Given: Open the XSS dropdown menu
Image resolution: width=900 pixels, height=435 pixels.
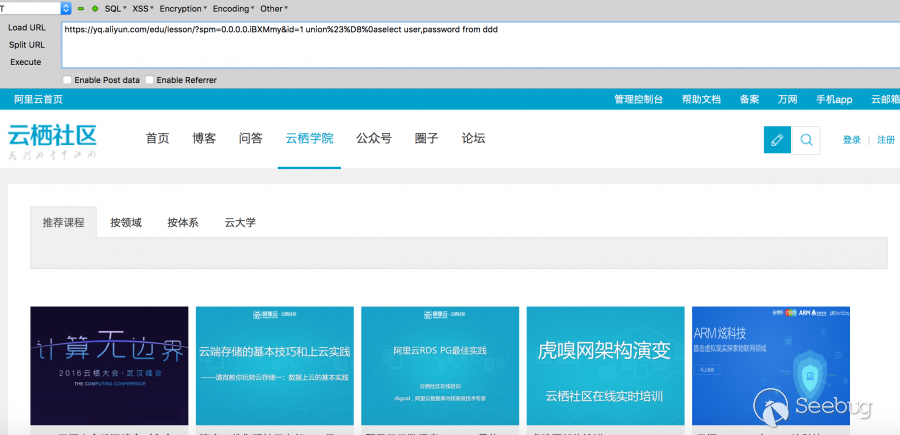Looking at the screenshot, I should (x=143, y=8).
